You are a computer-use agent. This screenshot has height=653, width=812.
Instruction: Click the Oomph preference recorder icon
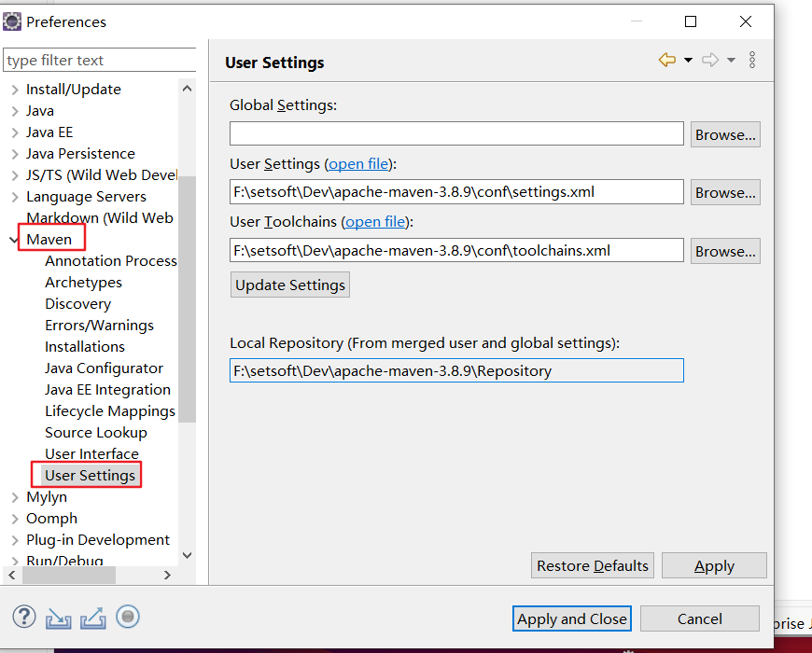[128, 618]
